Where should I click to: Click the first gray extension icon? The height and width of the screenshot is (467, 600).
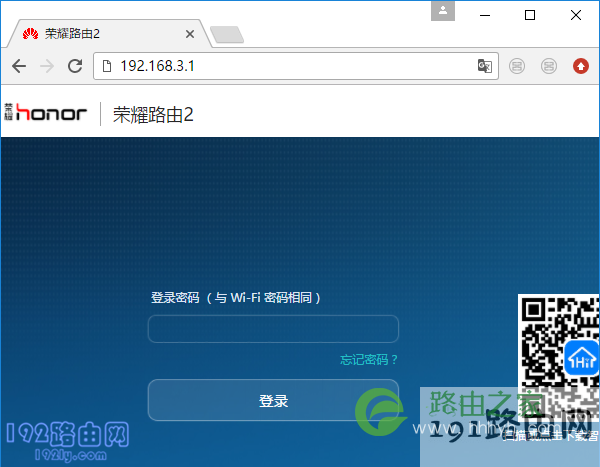[x=517, y=66]
